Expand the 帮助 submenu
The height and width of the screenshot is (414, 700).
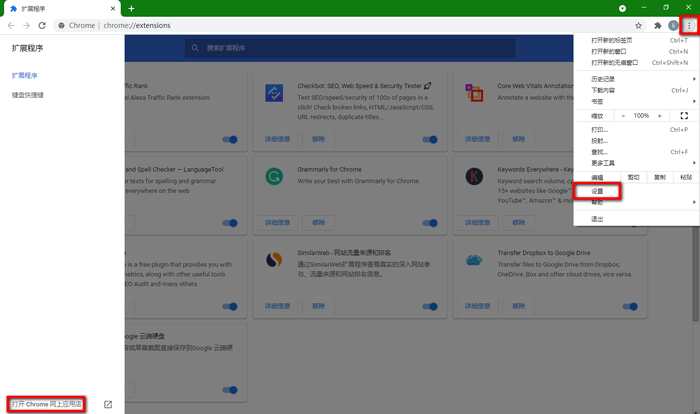coord(637,202)
